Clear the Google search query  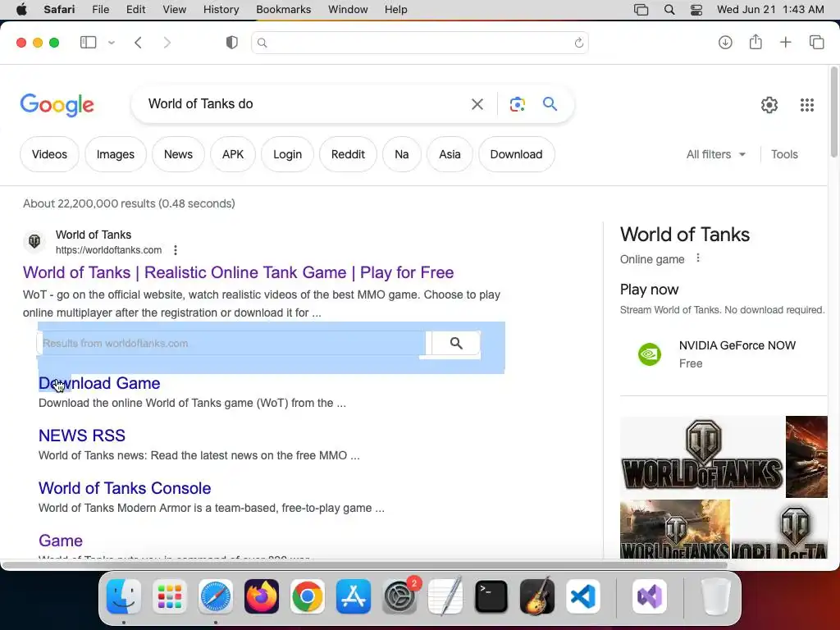click(x=477, y=104)
